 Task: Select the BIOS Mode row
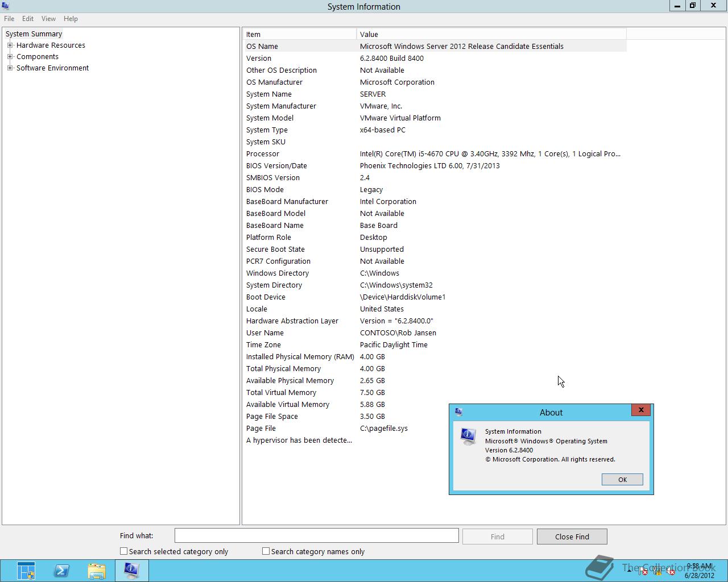point(435,189)
